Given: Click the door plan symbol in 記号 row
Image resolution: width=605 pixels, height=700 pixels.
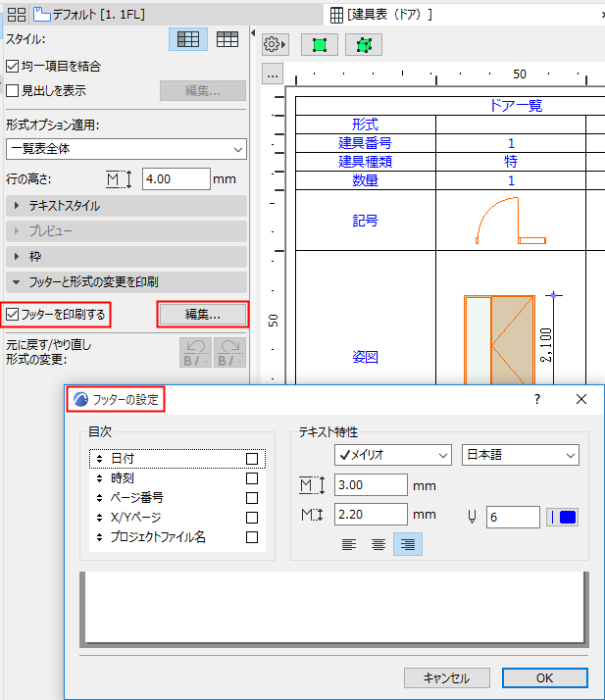Looking at the screenshot, I should pos(511,221).
